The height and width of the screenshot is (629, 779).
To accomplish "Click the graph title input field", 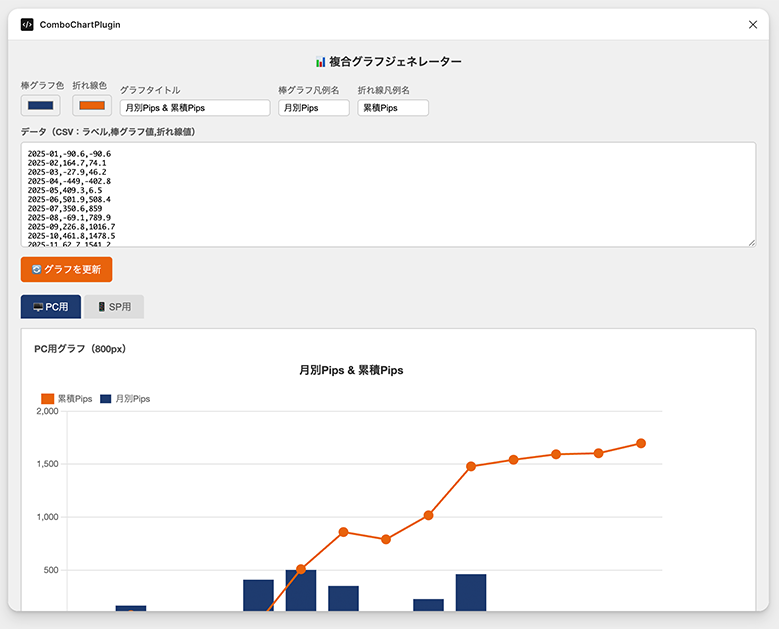I will pos(195,108).
